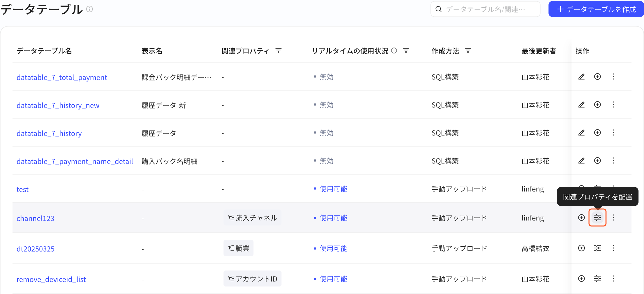Viewport: 644px width, 294px height.
Task: Edit datatable_7_history_new using pencil icon
Action: tap(581, 104)
